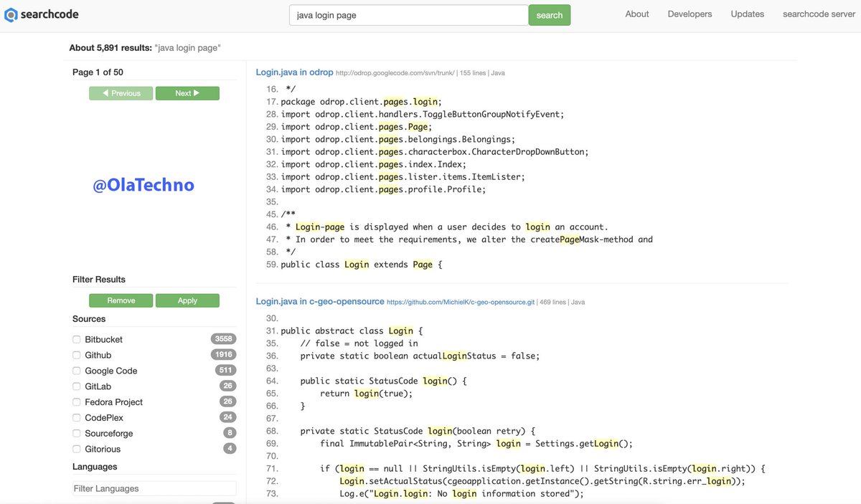The width and height of the screenshot is (861, 504).
Task: Click the 1916 count badge for Github
Action: [x=223, y=355]
